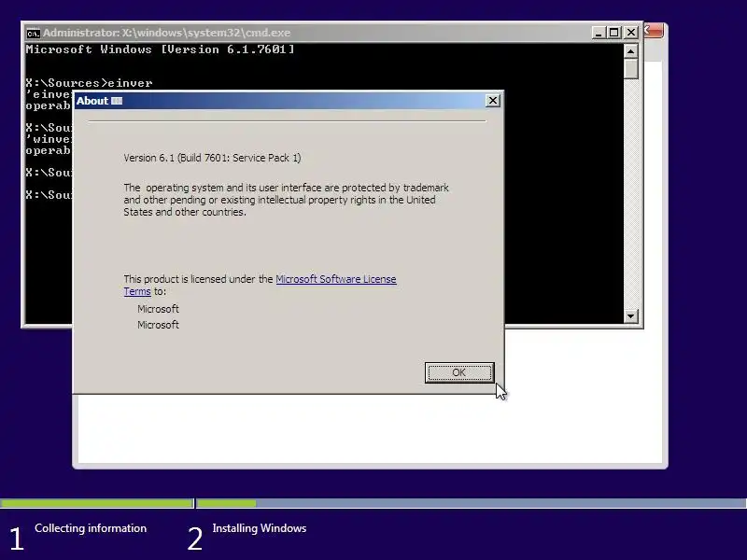Click the cmd window scroll down arrow
This screenshot has width=747, height=560.
[631, 315]
